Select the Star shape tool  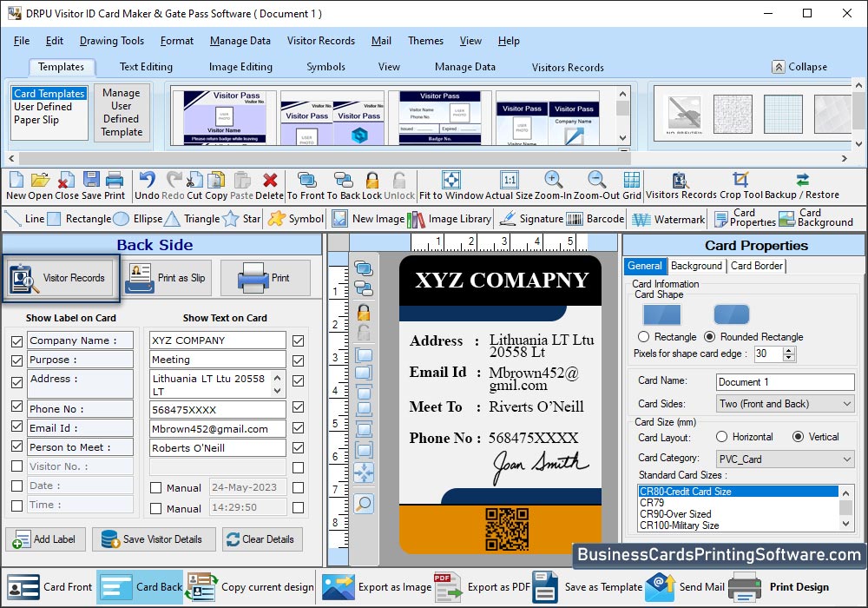(x=242, y=219)
